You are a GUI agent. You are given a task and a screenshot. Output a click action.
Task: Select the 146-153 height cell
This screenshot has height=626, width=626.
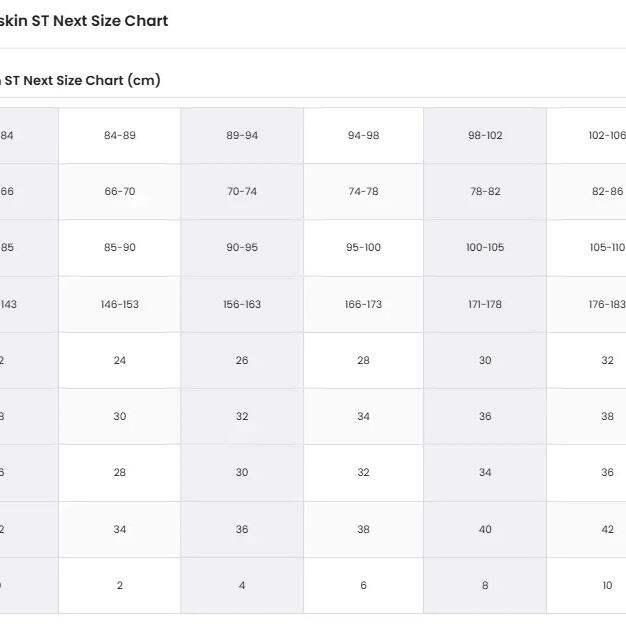point(119,304)
